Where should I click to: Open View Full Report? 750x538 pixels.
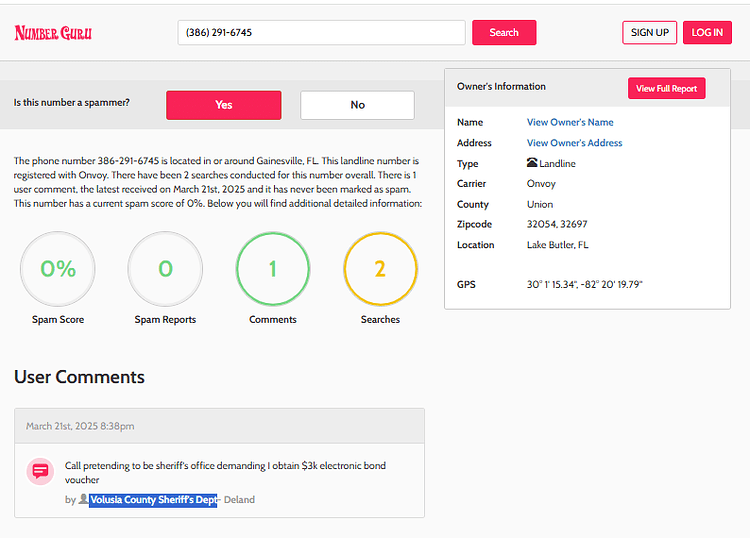[666, 88]
